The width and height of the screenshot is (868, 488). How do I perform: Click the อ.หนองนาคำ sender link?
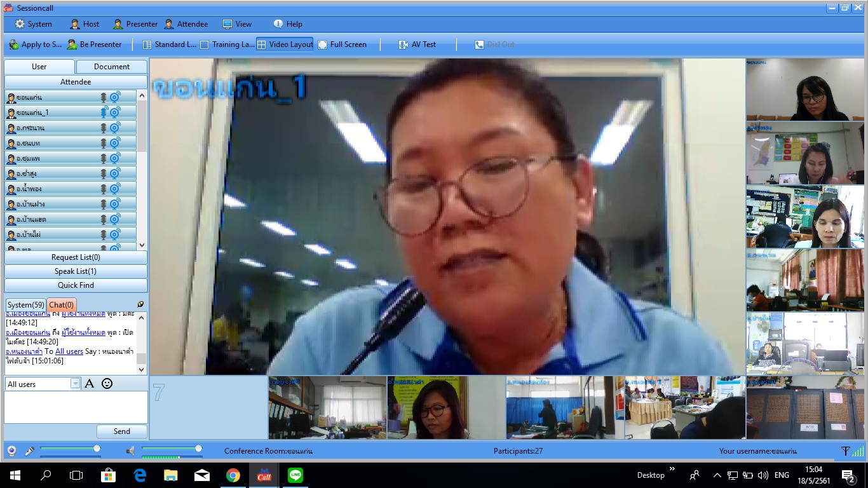24,351
